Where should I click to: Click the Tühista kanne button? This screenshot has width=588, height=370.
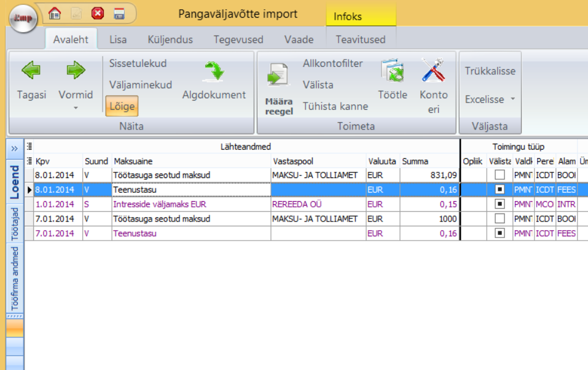[x=335, y=106]
